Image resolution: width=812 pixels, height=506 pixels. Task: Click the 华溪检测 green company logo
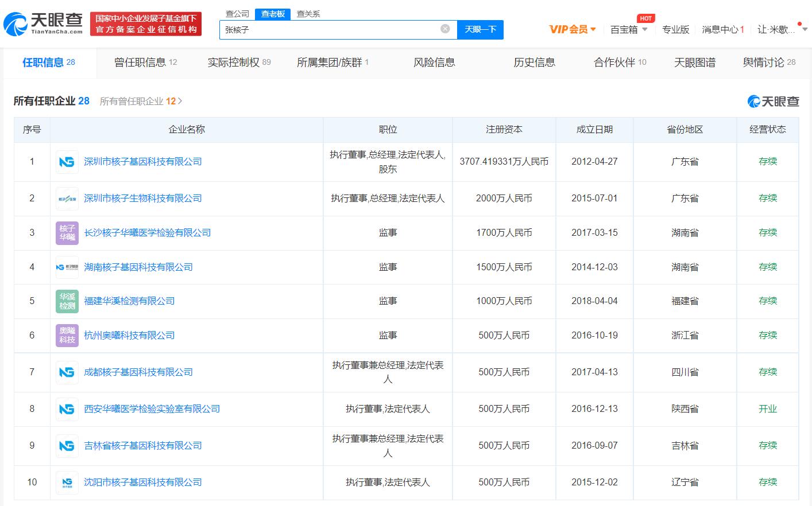(67, 301)
